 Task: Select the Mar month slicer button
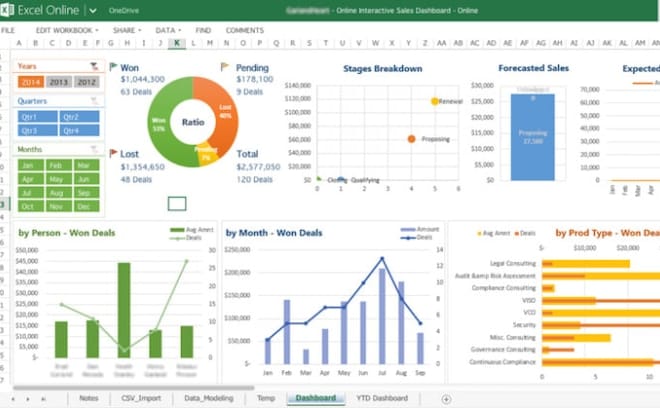(x=87, y=165)
